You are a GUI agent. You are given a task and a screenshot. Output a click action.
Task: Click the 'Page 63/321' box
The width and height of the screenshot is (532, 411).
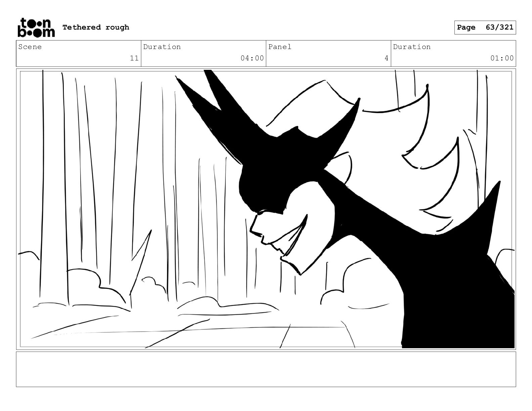tap(485, 28)
